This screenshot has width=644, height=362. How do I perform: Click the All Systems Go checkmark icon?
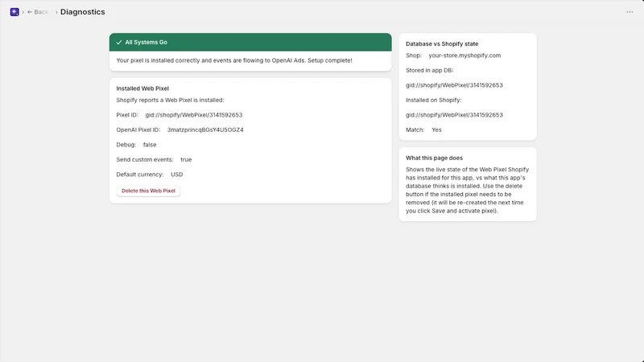[x=118, y=43]
